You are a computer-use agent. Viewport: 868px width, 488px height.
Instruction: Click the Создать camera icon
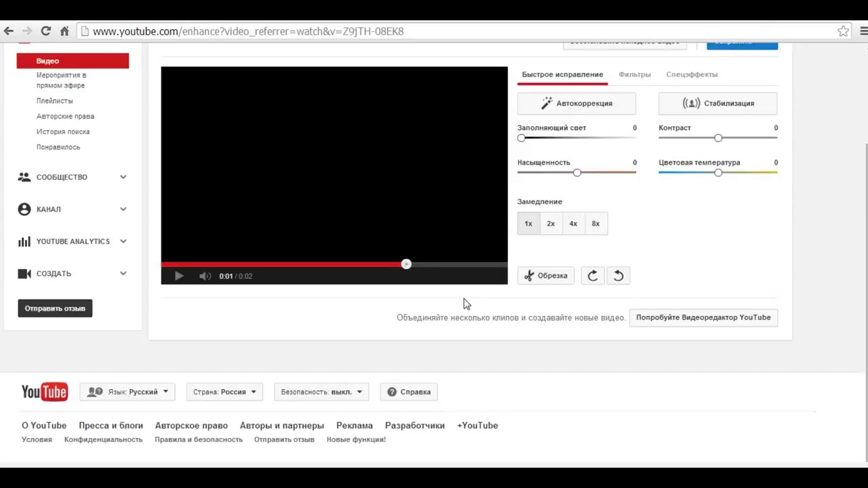pyautogui.click(x=24, y=274)
